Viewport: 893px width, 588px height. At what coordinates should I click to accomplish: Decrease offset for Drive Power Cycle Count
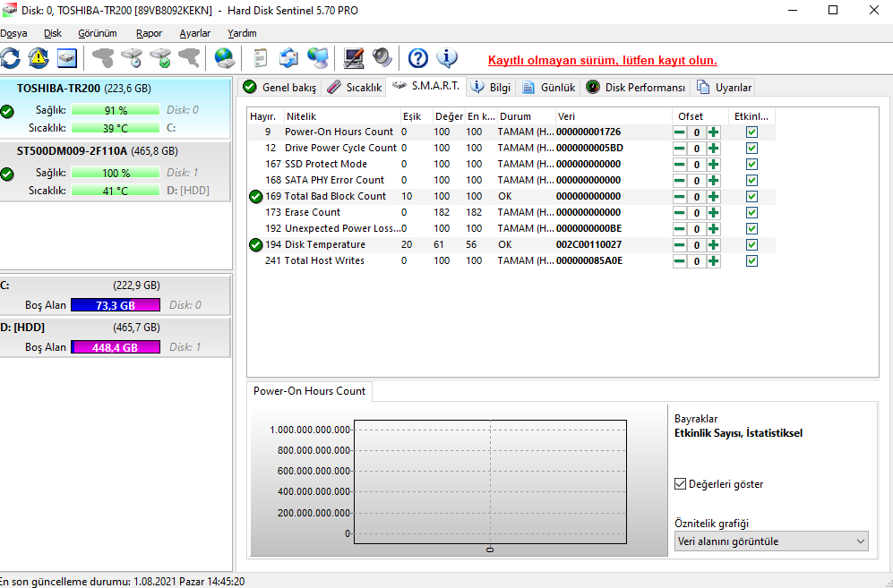click(680, 149)
